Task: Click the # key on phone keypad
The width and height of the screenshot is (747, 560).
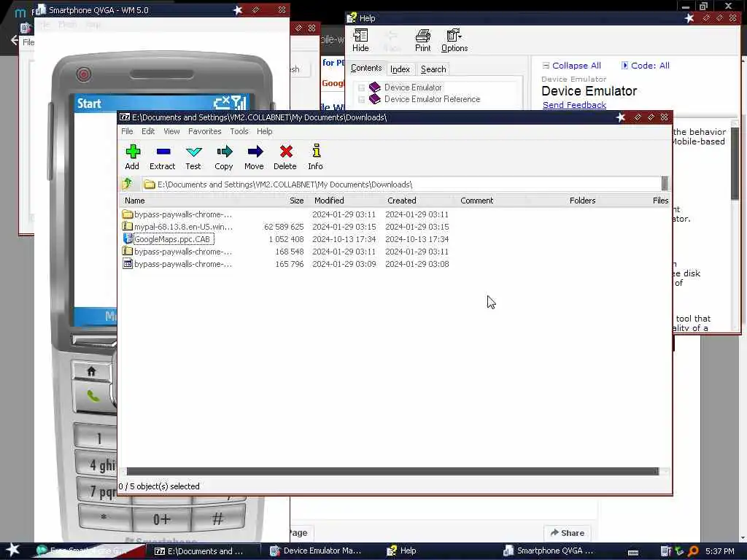Action: [x=217, y=519]
